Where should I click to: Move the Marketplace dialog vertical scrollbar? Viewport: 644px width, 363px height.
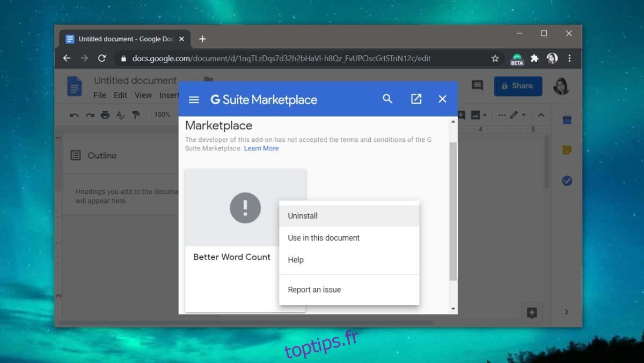[x=453, y=211]
